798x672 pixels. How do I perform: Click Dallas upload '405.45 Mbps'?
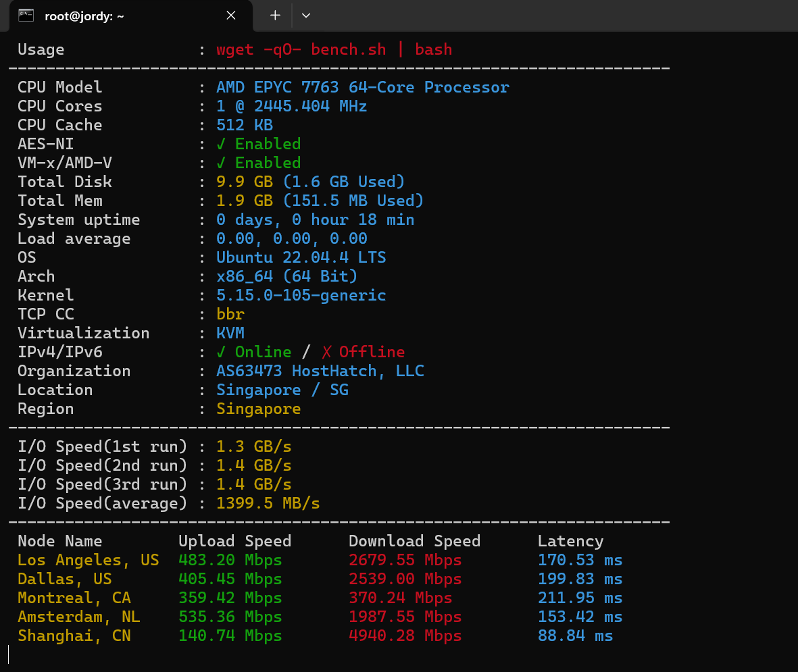[230, 579]
